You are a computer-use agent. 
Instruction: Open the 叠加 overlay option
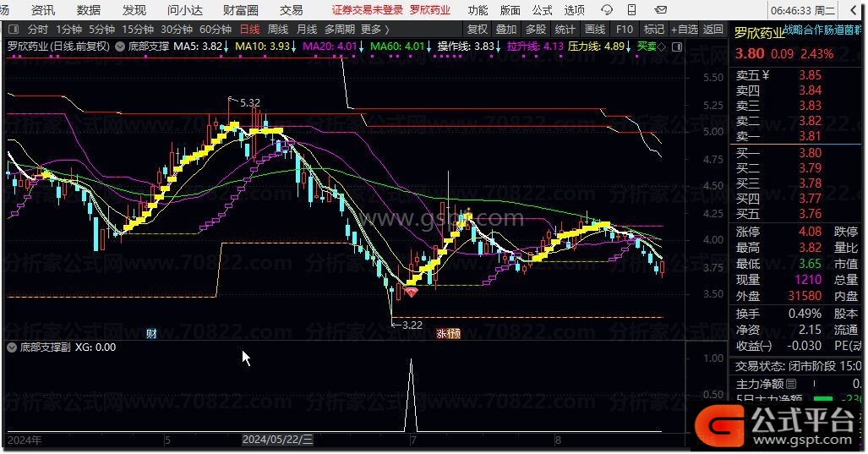point(506,30)
